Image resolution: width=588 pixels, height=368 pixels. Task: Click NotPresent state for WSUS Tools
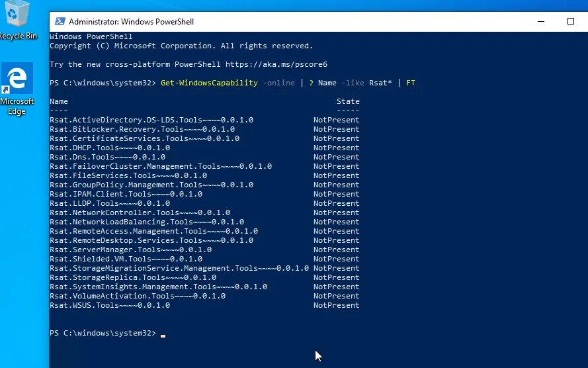point(337,305)
